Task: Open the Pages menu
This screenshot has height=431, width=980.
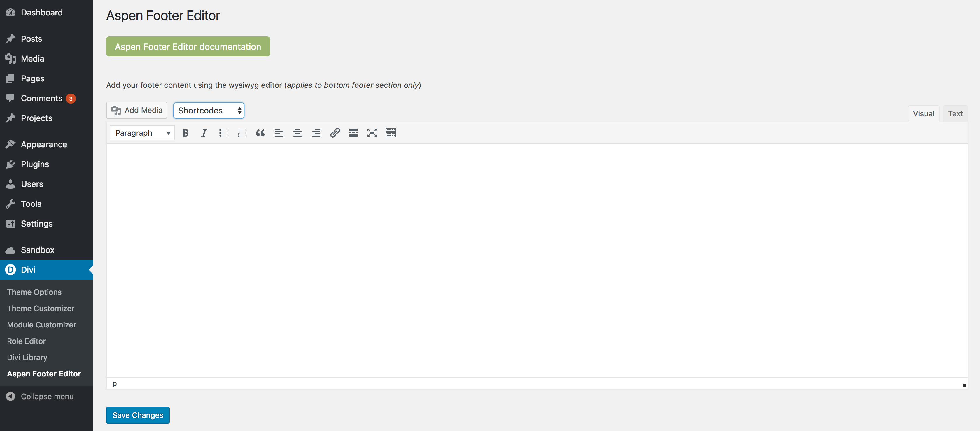Action: [x=46, y=78]
